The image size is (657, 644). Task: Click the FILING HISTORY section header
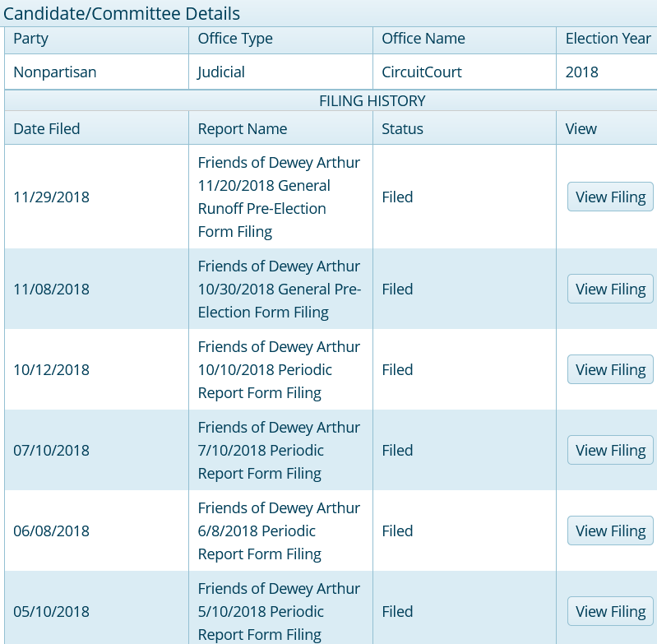pos(372,101)
